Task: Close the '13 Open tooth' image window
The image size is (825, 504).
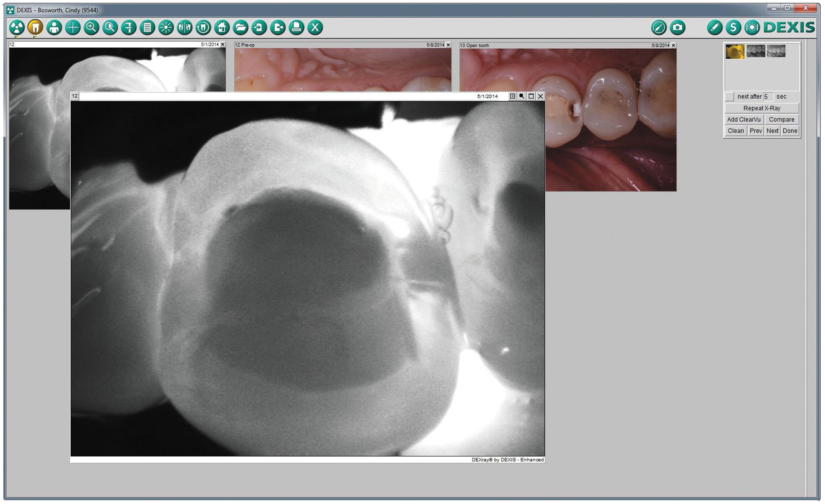Action: coord(673,46)
